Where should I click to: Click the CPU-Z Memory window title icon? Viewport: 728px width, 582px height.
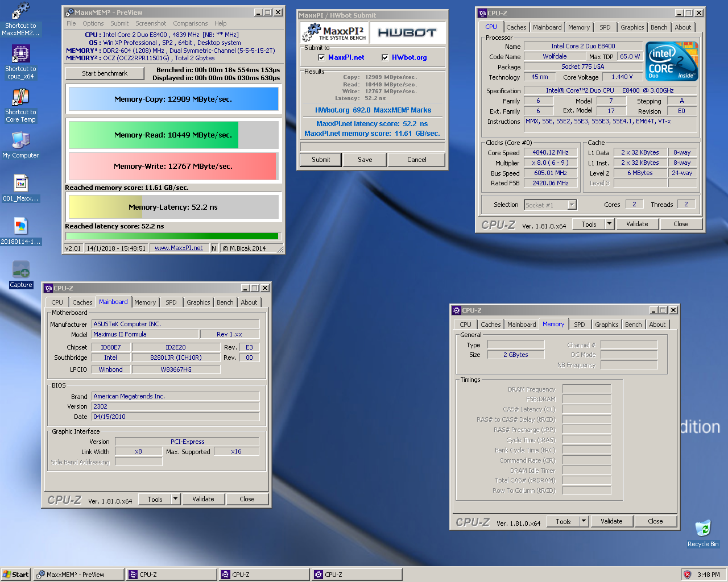pos(457,310)
